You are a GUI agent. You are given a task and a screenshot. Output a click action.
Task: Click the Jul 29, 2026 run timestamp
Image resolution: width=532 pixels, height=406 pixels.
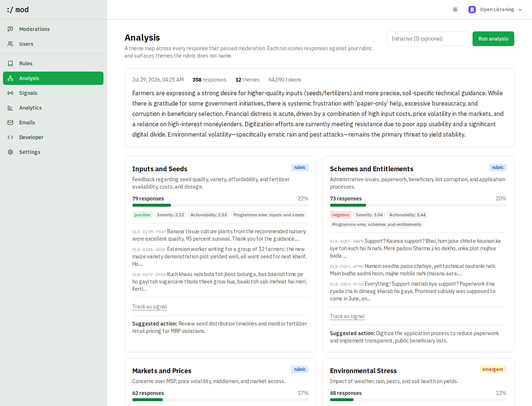[x=158, y=80]
